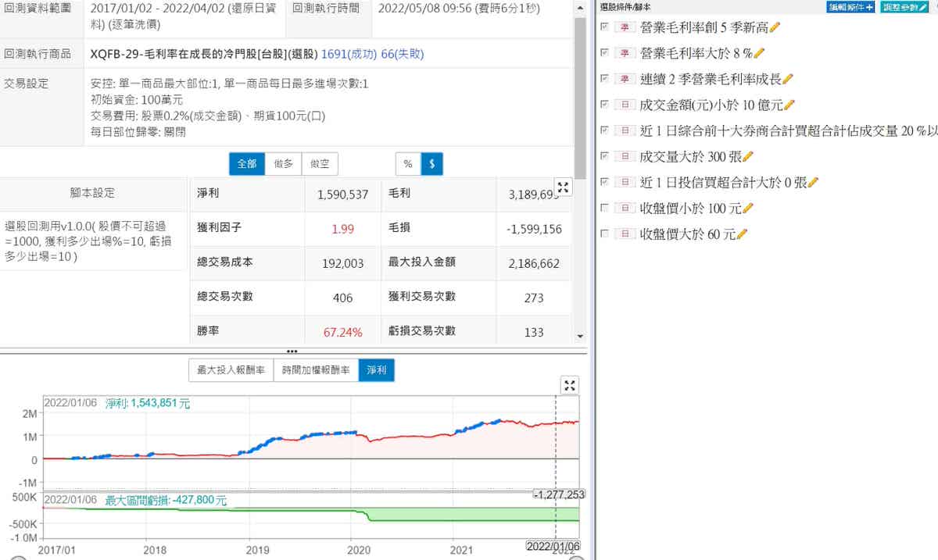Click the 編輯條件 button
Screen dimensions: 938x560
coord(850,6)
